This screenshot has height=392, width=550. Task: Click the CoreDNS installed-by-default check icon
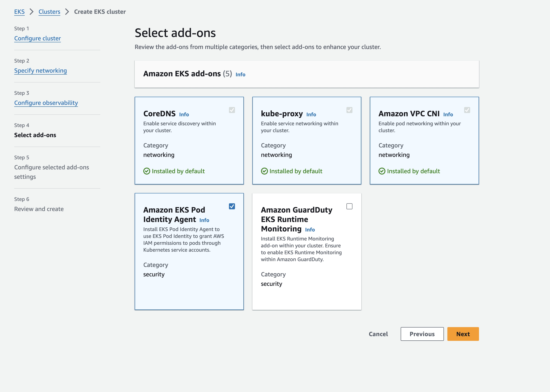coord(147,171)
